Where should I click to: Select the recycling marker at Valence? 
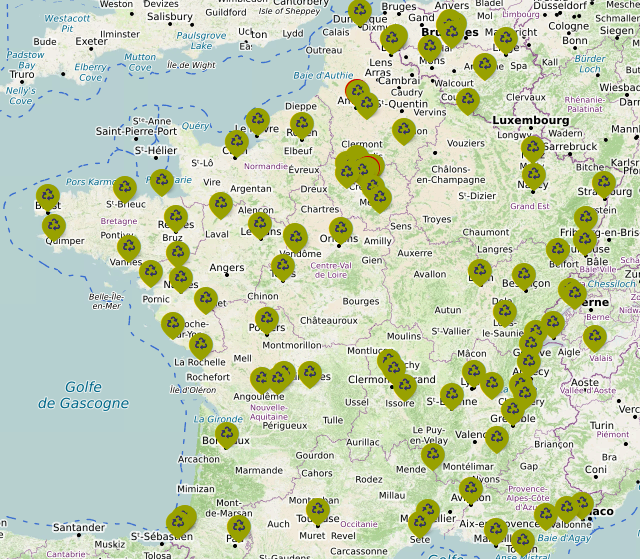(x=497, y=437)
